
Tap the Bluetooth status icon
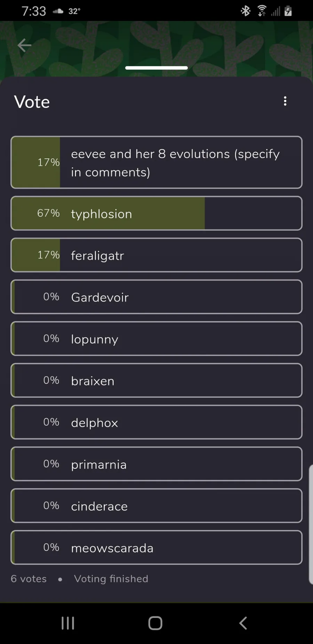pos(246,11)
